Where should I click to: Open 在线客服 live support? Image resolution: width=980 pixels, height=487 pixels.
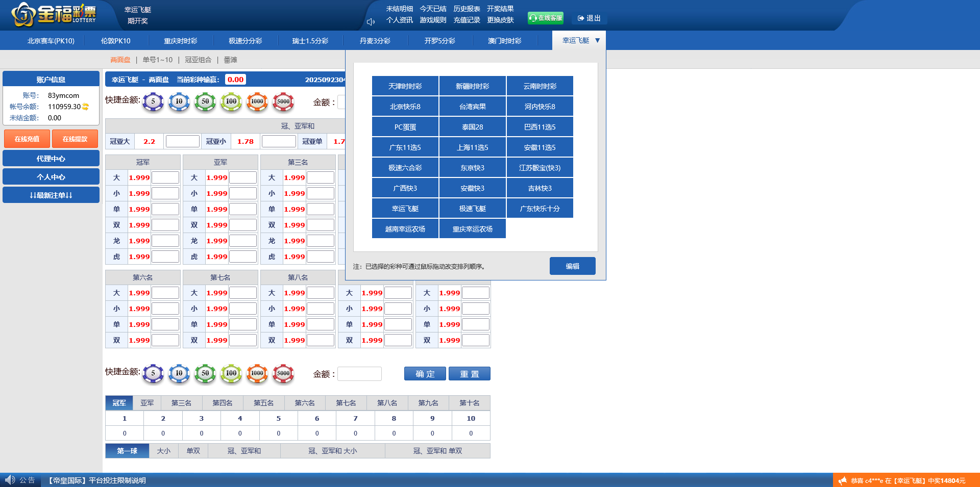(x=546, y=18)
